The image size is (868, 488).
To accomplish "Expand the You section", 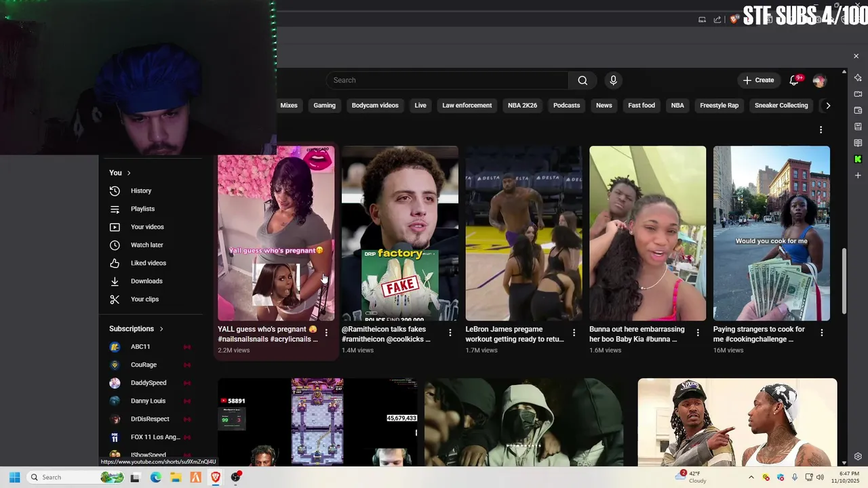I will point(120,173).
